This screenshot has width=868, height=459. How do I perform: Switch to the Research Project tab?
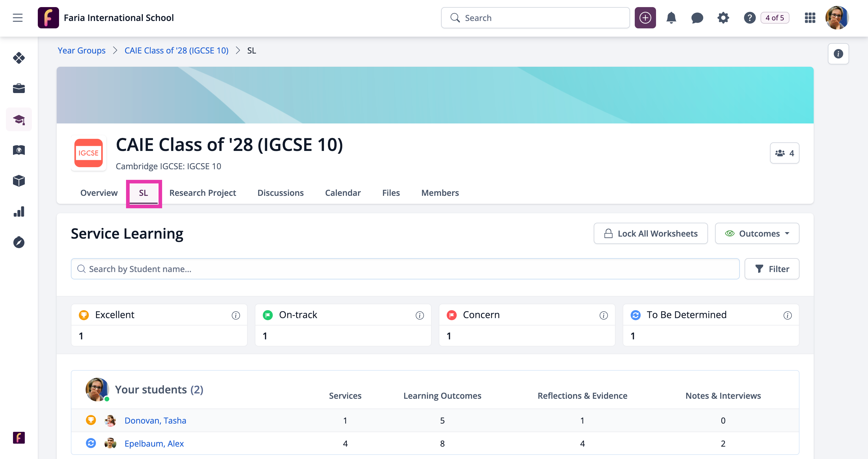coord(203,193)
